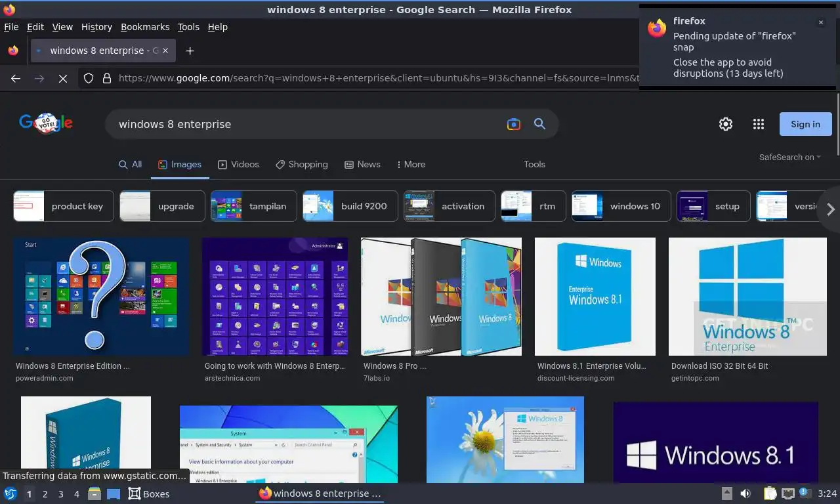Open a new tab with the plus button

point(190,51)
